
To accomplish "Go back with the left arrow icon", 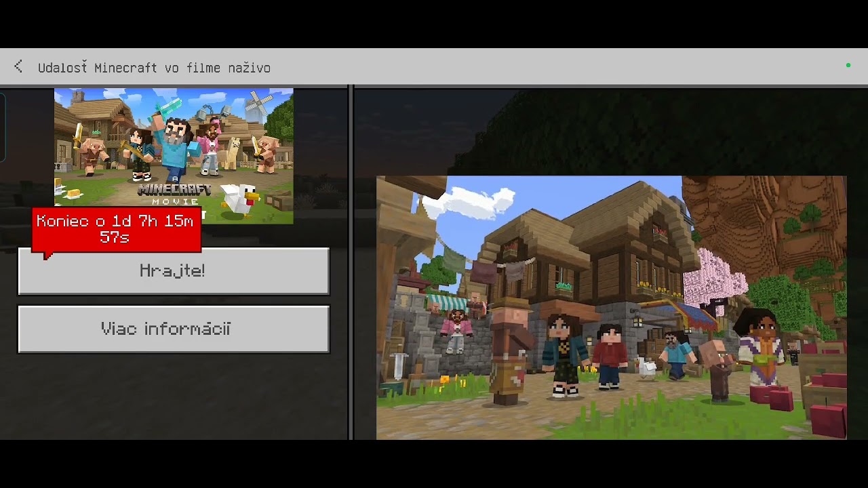I will point(18,66).
